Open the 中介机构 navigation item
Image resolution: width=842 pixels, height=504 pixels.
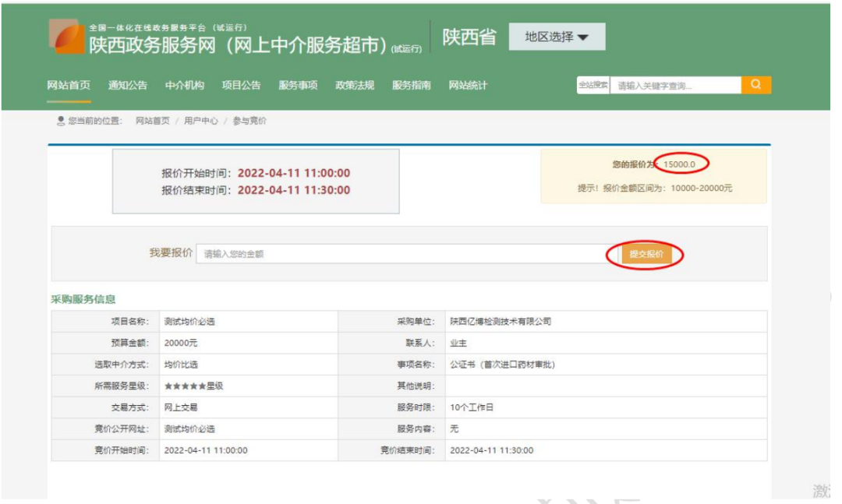point(184,85)
